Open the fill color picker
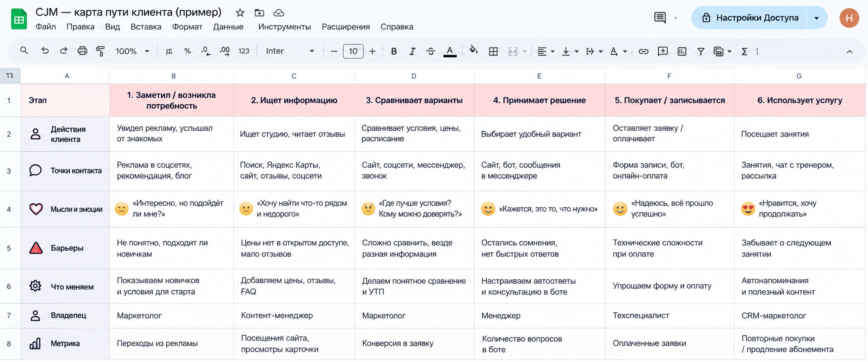Screen dimensions: 868x362 pyautogui.click(x=473, y=51)
